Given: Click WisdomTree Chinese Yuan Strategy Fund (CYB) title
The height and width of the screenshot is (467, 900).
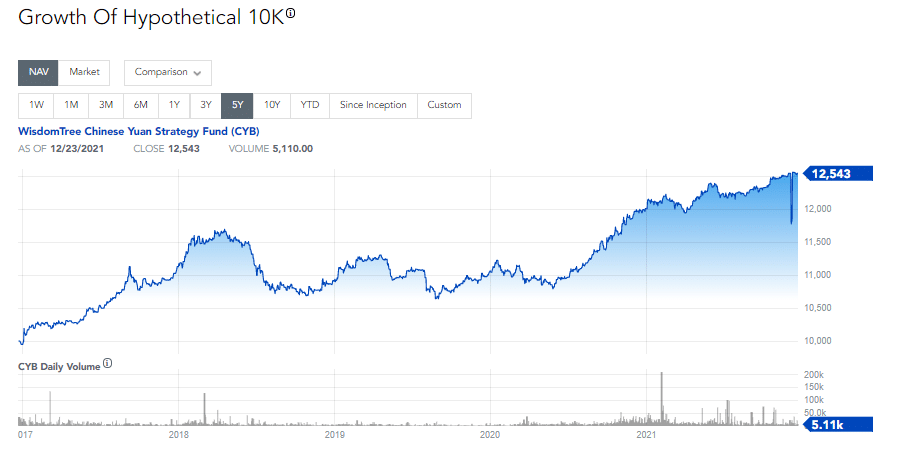Looking at the screenshot, I should pos(139,131).
